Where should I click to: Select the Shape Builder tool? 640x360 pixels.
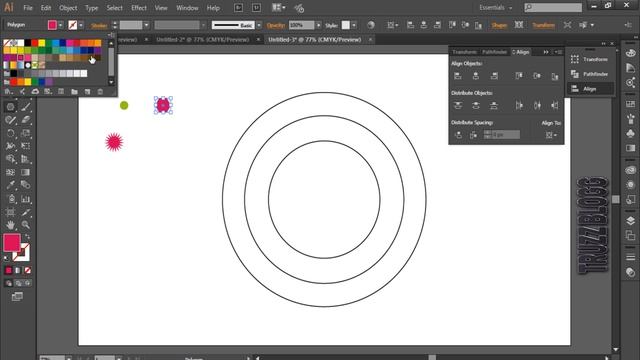point(11,159)
